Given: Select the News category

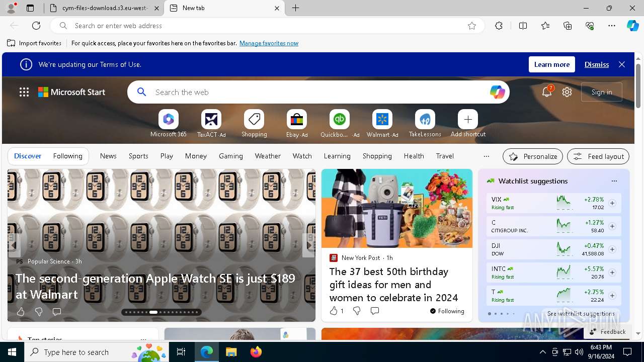Looking at the screenshot, I should click(108, 156).
